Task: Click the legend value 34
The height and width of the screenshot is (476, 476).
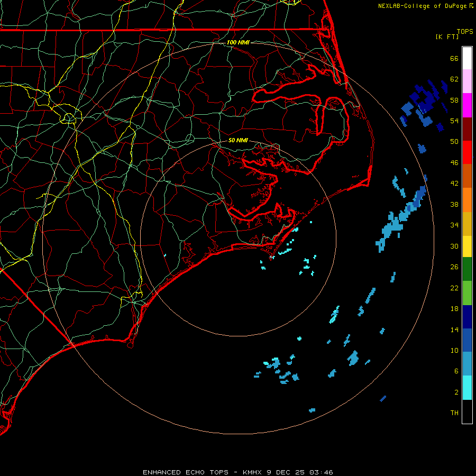Action: [x=454, y=225]
